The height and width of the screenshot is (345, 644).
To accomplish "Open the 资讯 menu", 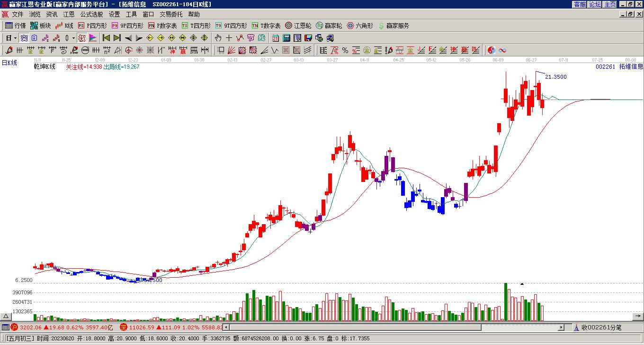I will point(52,14).
